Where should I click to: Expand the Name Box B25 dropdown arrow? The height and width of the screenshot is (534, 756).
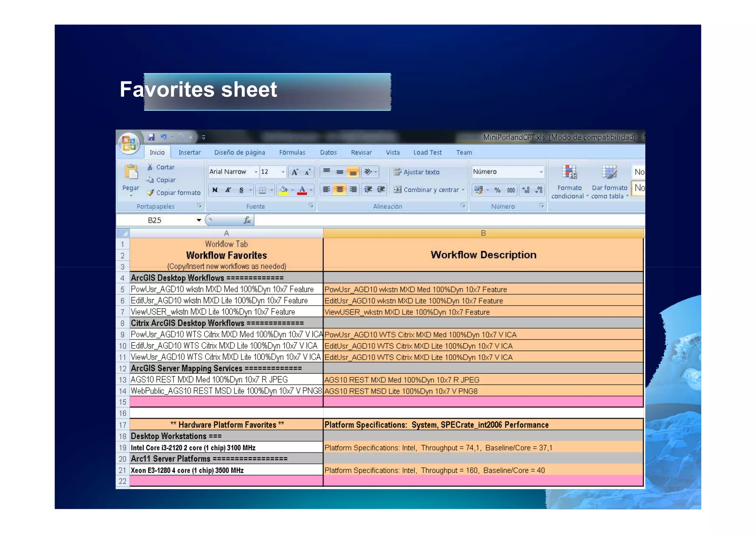tap(199, 220)
